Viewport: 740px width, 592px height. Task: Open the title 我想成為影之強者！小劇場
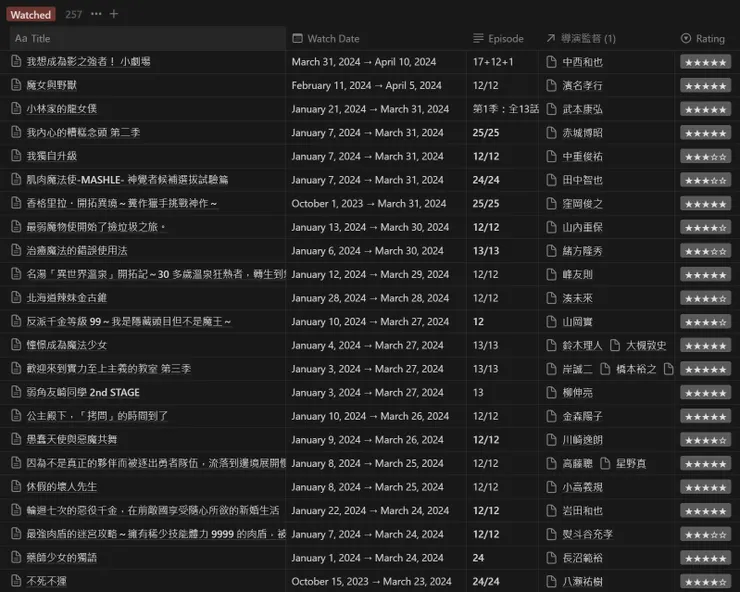coord(88,61)
